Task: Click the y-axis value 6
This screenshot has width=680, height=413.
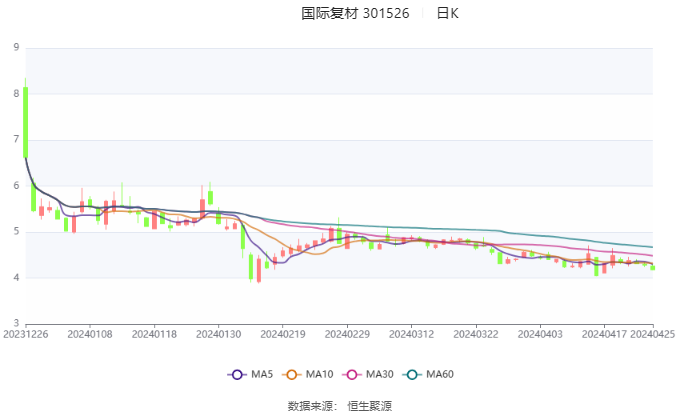Action: click(x=16, y=186)
